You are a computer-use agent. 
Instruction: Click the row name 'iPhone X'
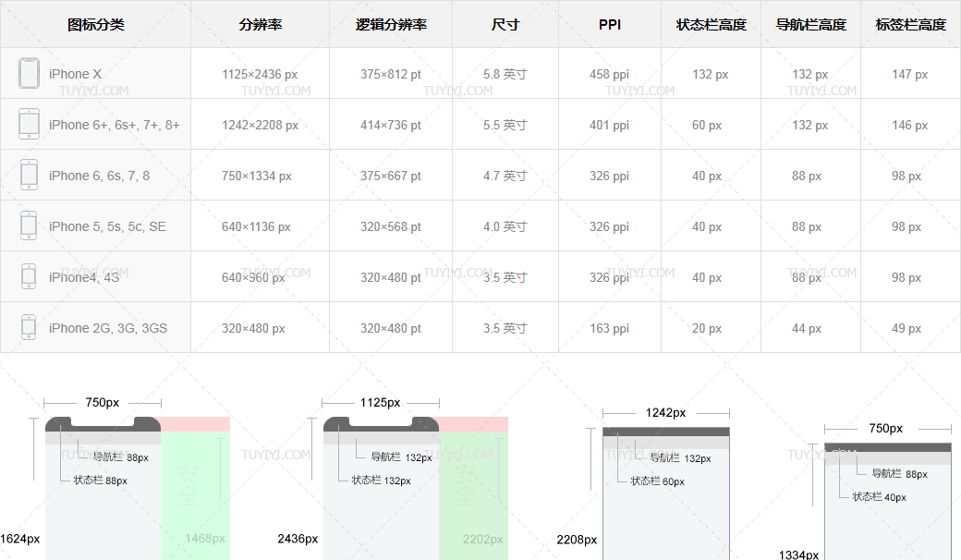coord(76,74)
